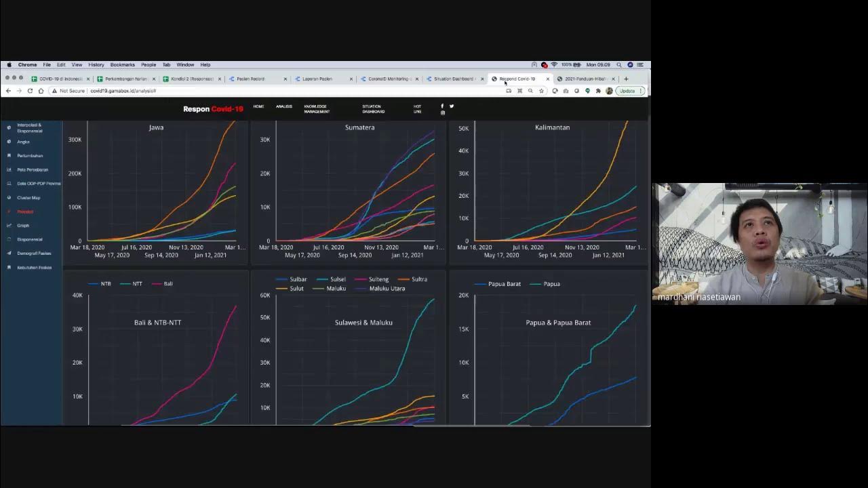Click the Not Secure site info indicator

point(68,91)
